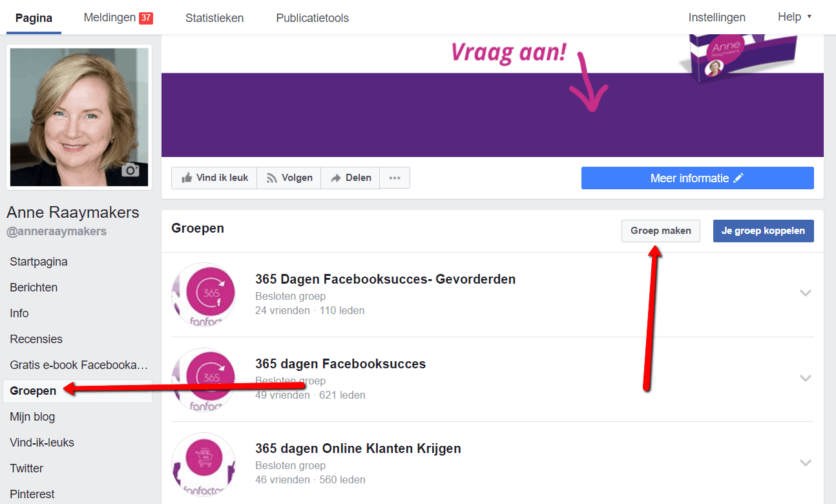This screenshot has width=836, height=504.
Task: Click the @anneraaymakers username
Action: coord(56,231)
